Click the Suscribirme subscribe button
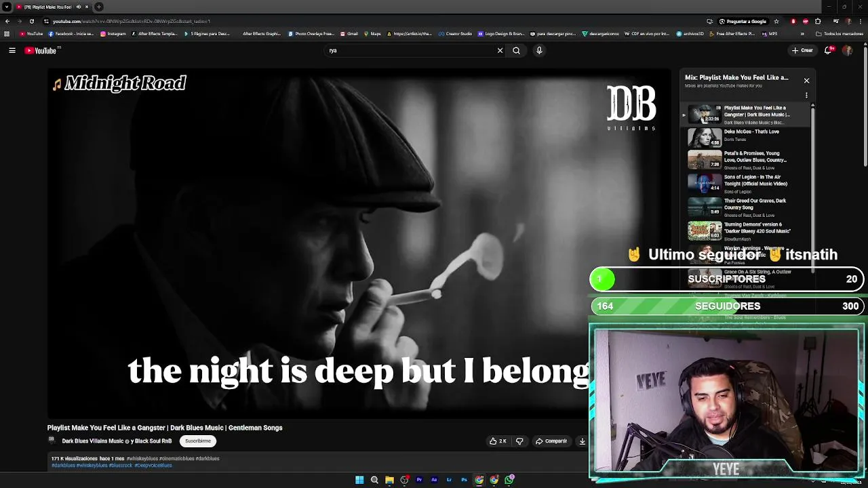This screenshot has width=868, height=488. coord(198,441)
